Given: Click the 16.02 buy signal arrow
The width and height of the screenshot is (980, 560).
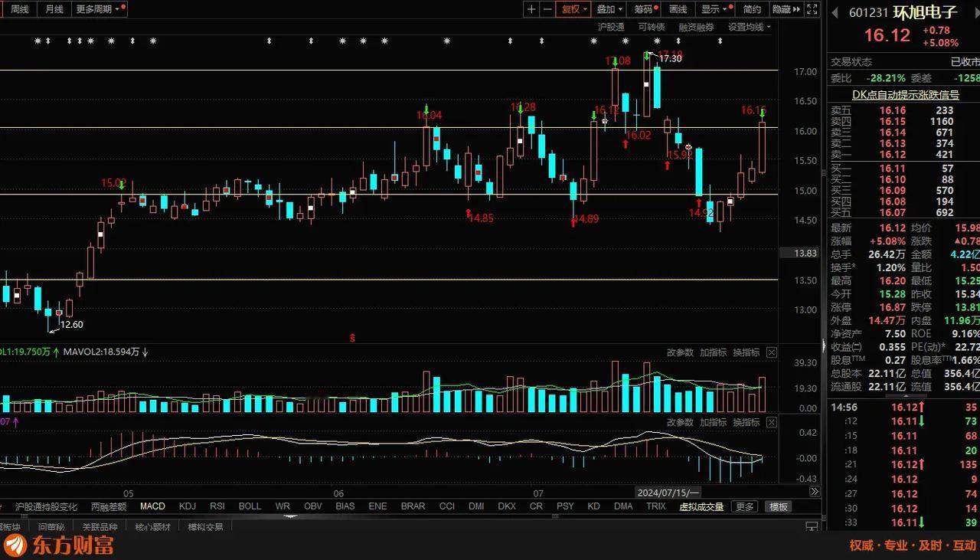Looking at the screenshot, I should pyautogui.click(x=626, y=144).
